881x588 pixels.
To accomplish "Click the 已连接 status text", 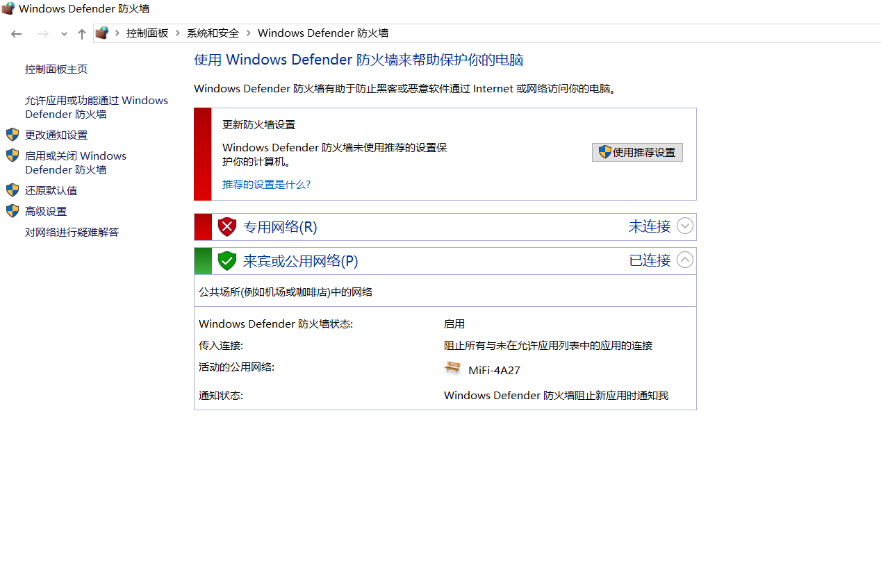I will click(x=650, y=260).
